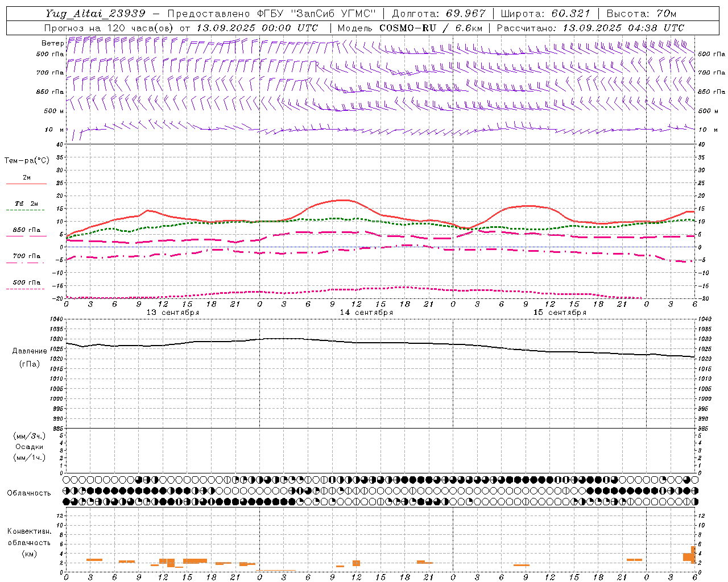Select the Прогноз на 120 часа(ов) text
This screenshot has width=728, height=582.
click(x=110, y=27)
